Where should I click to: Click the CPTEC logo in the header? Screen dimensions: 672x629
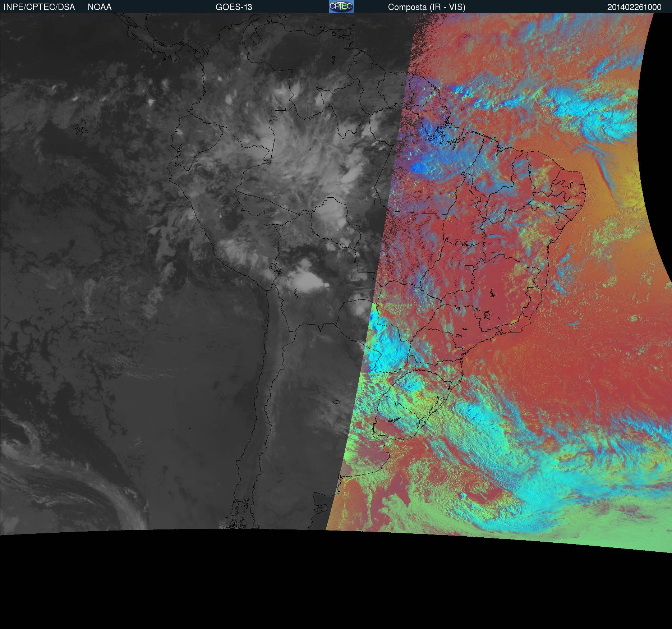(x=341, y=6)
